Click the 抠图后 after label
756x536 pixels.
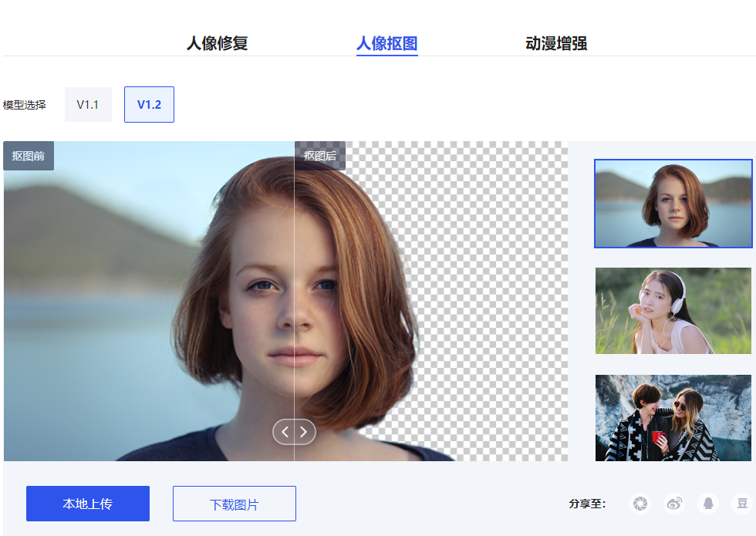tap(320, 156)
